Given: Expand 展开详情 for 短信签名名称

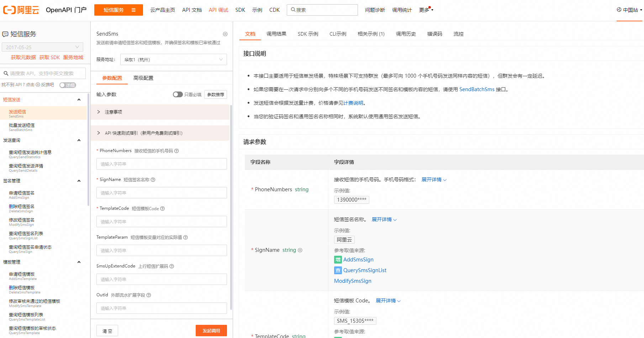Looking at the screenshot, I should click(384, 219).
